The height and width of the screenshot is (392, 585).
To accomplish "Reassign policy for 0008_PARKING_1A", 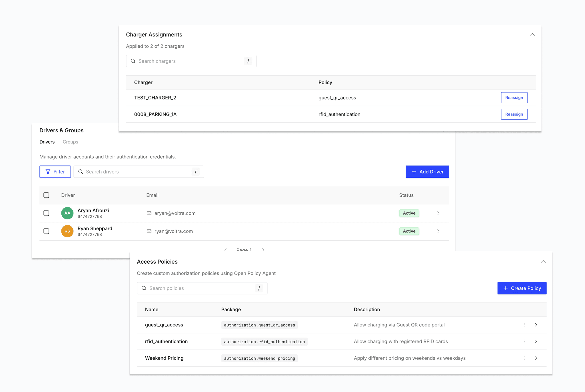I will [514, 114].
